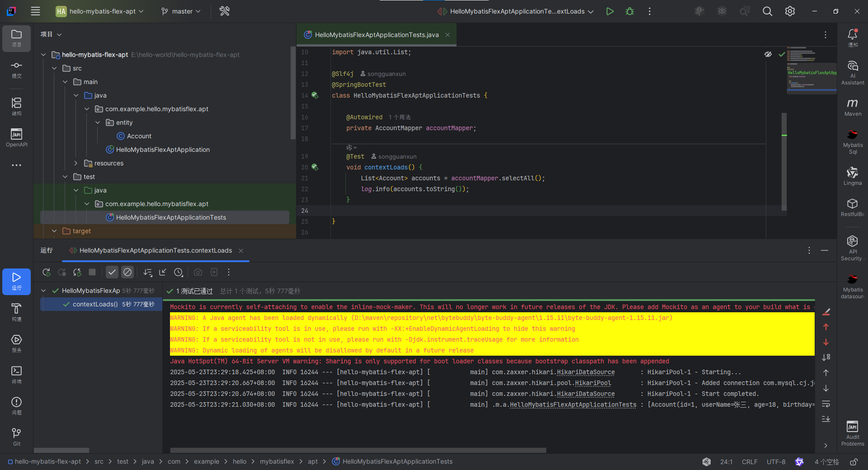This screenshot has width=868, height=470.
Task: Toggle show passed tests in run panel
Action: pyautogui.click(x=112, y=272)
